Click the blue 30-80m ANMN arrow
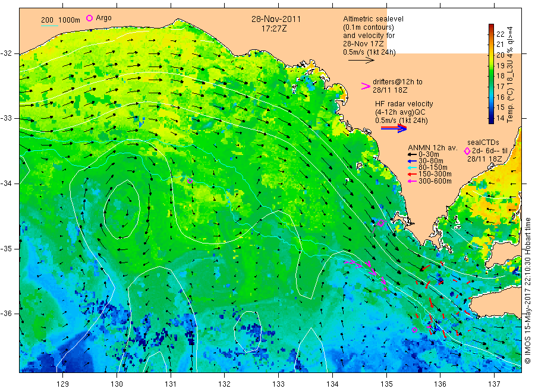Viewport: 535px width, 392px height. (x=412, y=161)
